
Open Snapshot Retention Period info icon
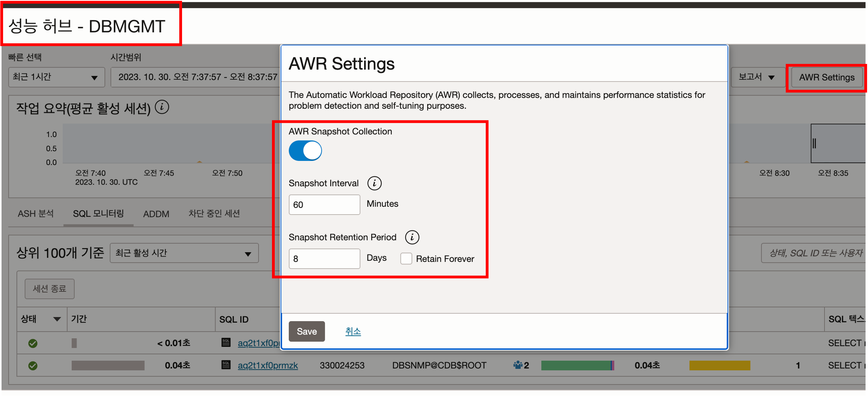pos(412,237)
